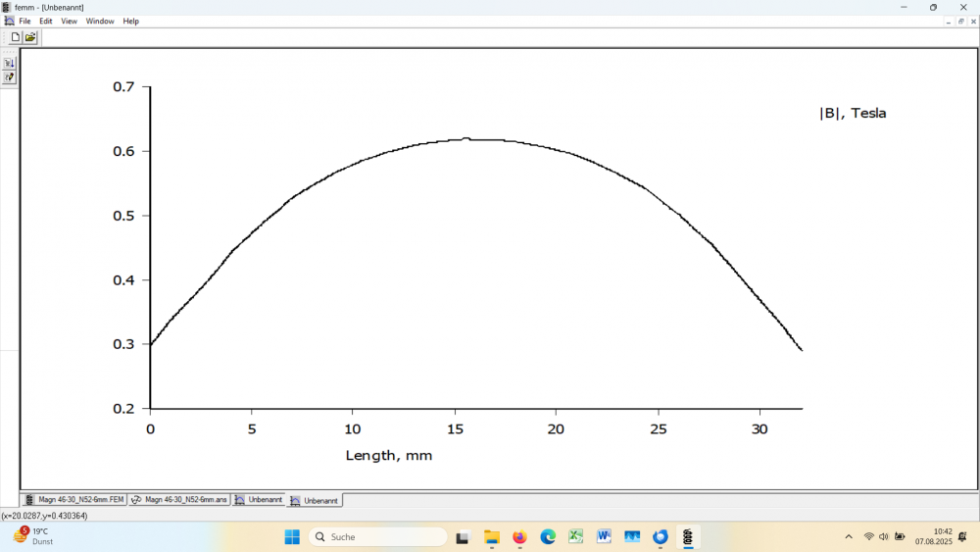Open the Windows Start menu

click(x=292, y=536)
